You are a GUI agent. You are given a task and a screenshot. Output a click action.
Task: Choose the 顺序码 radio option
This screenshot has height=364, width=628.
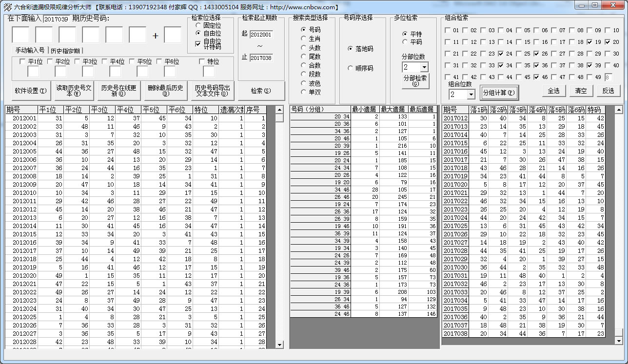[x=351, y=69]
